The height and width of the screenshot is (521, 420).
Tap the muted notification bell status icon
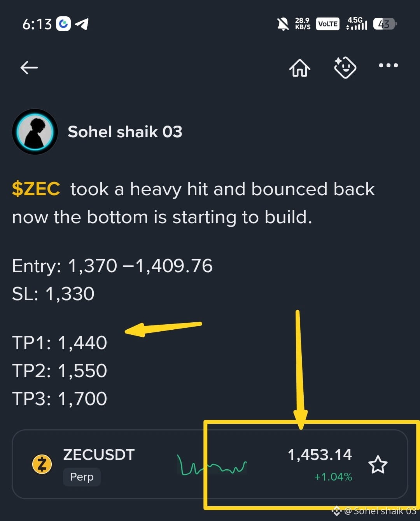pos(283,24)
